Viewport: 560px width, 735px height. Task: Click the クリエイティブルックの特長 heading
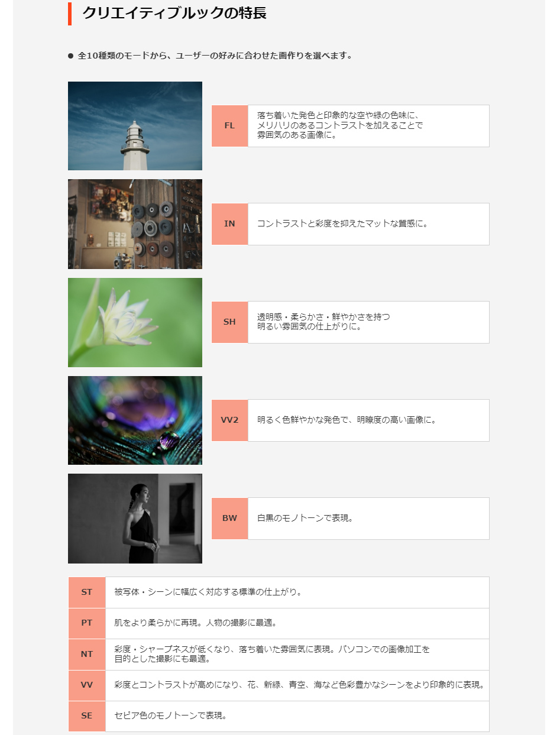click(x=174, y=13)
